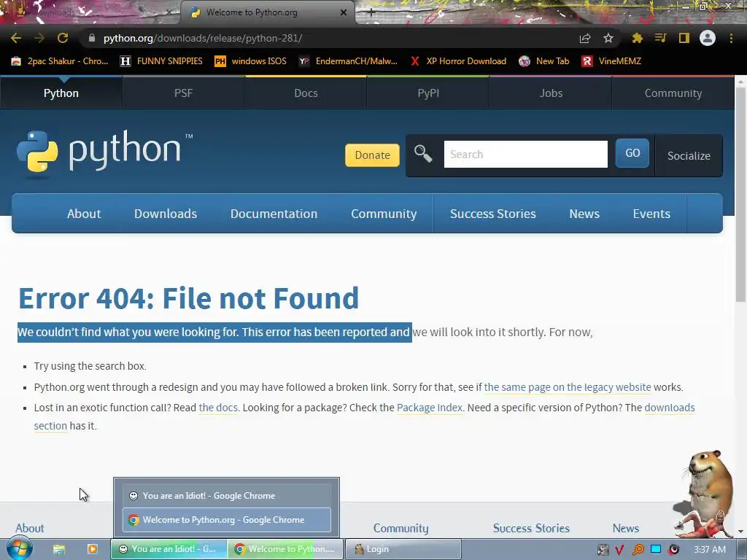The height and width of the screenshot is (560, 747).
Task: Click the browser back arrow
Action: (16, 38)
